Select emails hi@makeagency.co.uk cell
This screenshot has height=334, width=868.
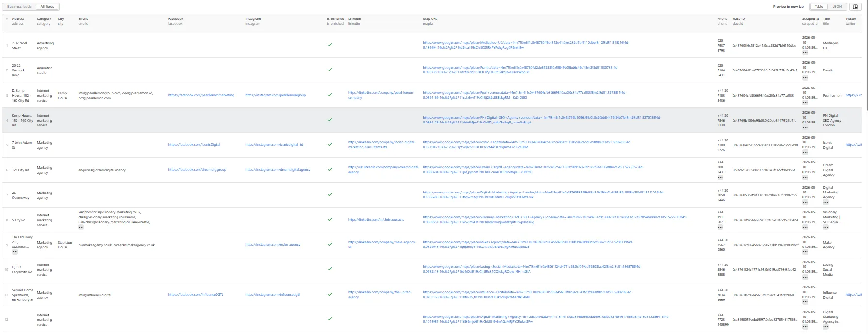117,245
